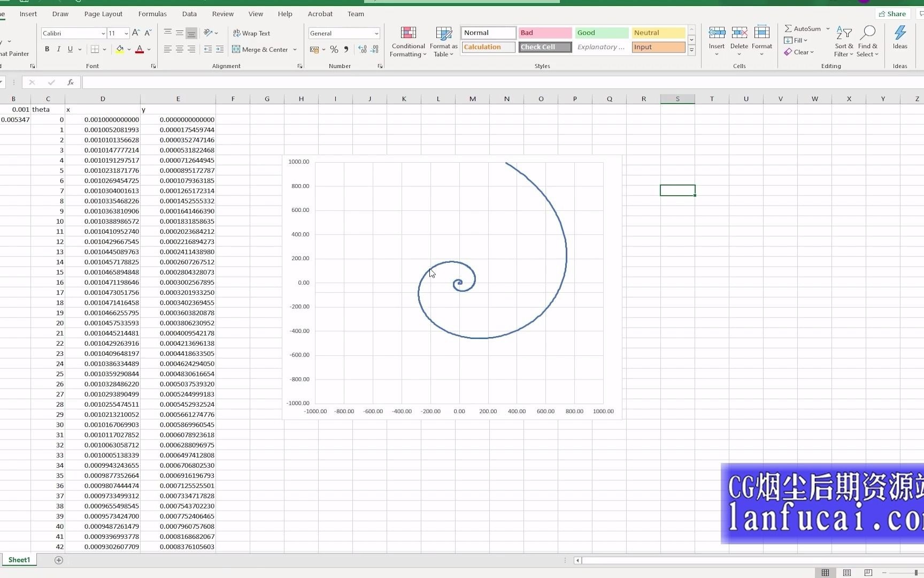Toggle Wrap Text

pyautogui.click(x=251, y=33)
